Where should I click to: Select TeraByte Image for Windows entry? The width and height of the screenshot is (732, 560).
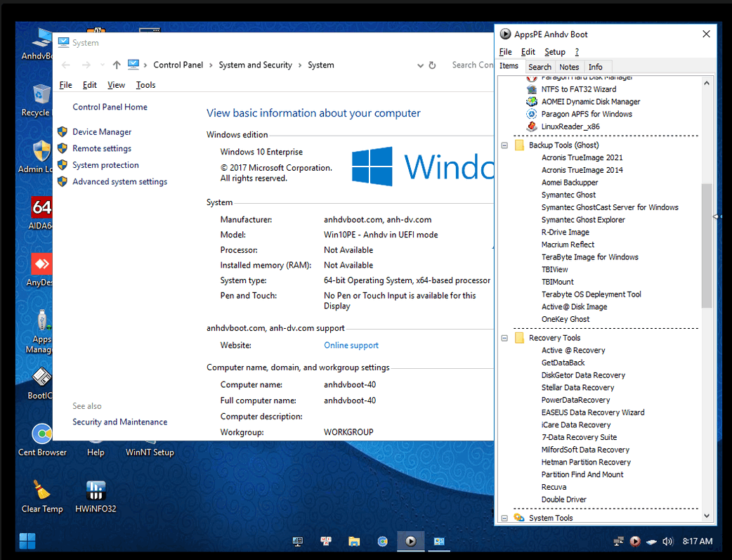(x=589, y=257)
